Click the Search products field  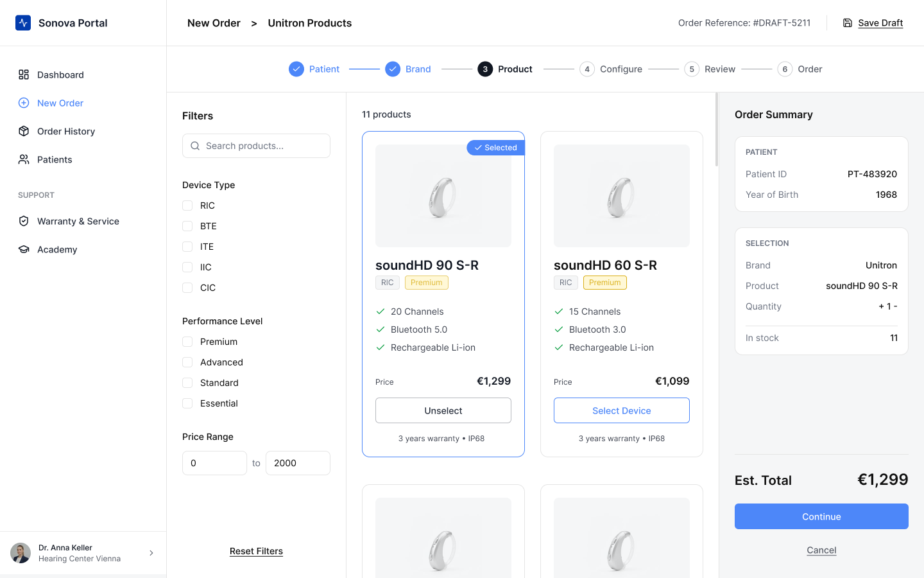(256, 146)
